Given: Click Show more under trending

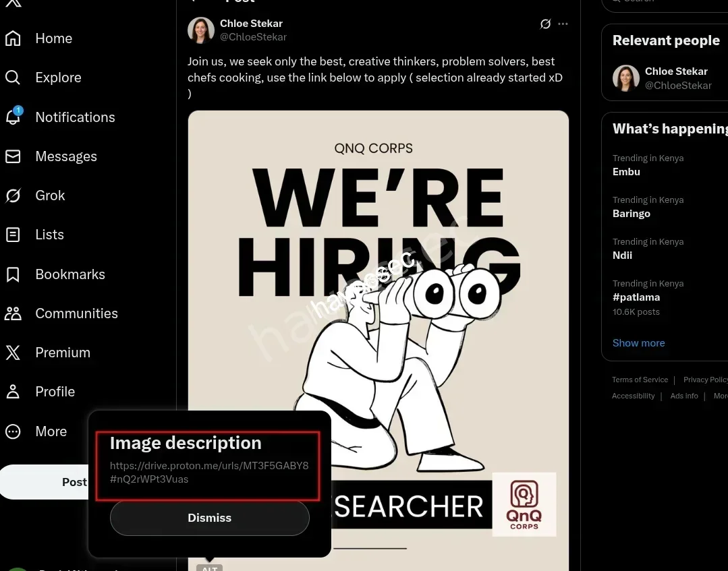Looking at the screenshot, I should point(638,343).
